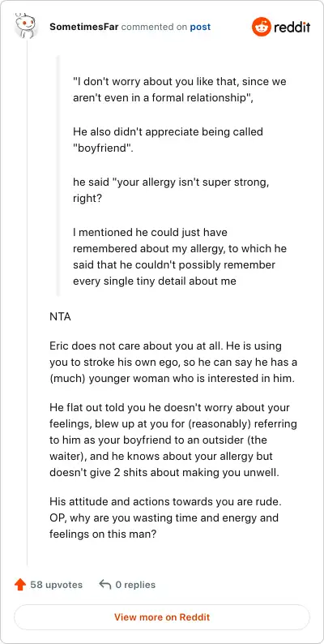Click the "Eric does not care" paragraph
This screenshot has width=324, height=644.
[173, 362]
